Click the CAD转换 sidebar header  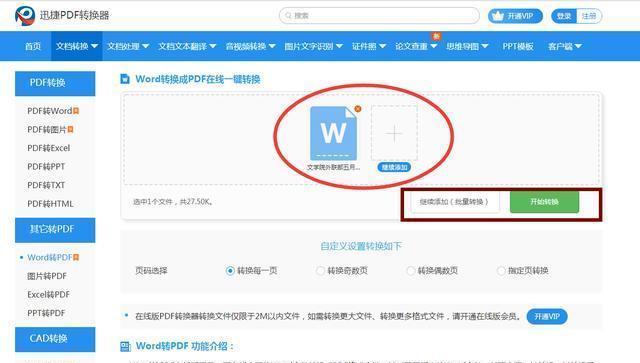coord(55,339)
